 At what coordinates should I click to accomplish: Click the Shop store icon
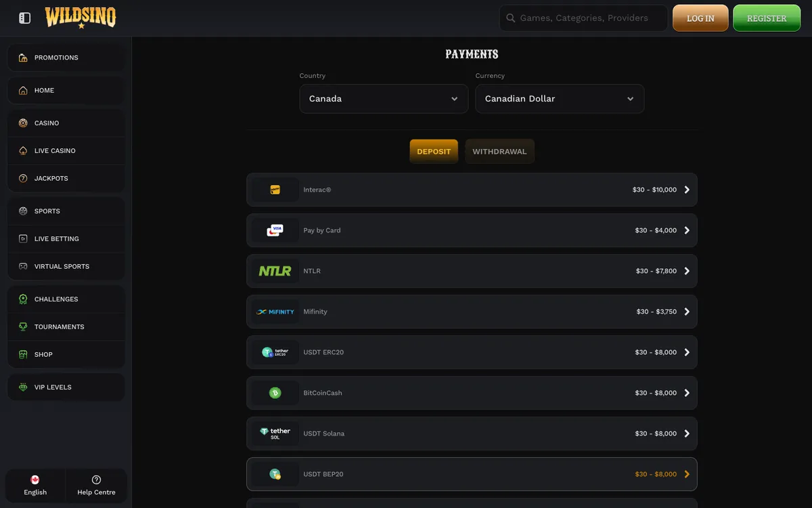[x=23, y=354]
